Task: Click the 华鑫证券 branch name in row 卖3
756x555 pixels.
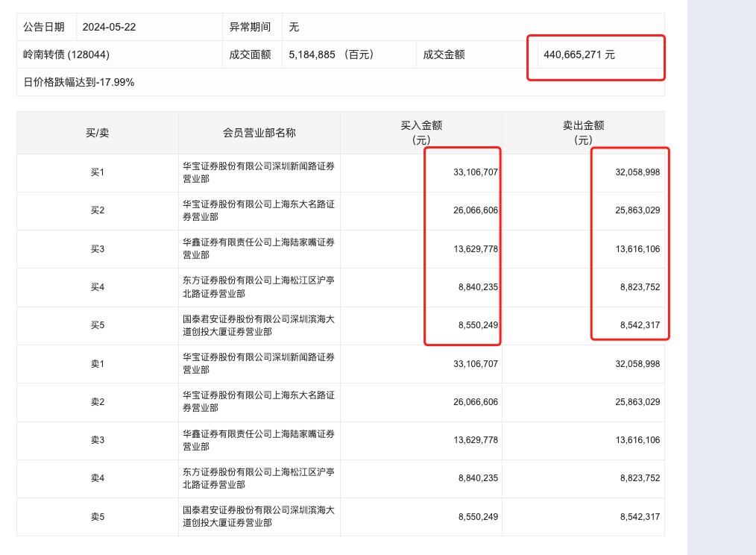Action: pos(258,440)
